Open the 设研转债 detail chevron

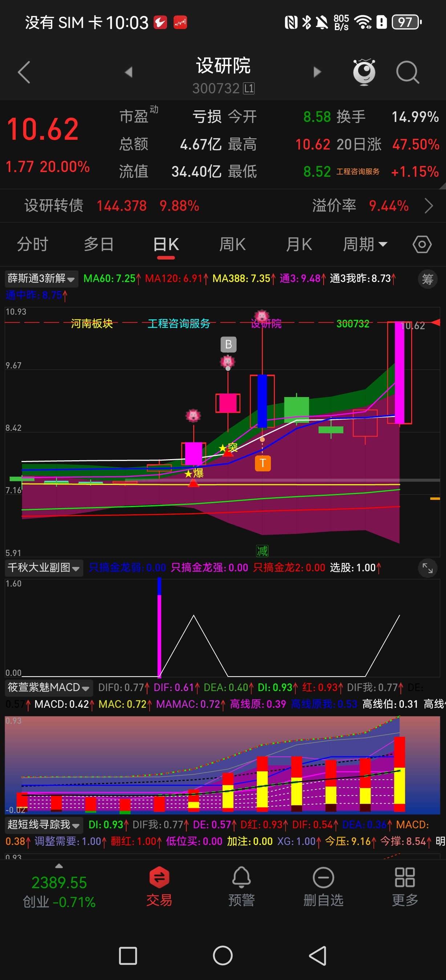[x=429, y=206]
